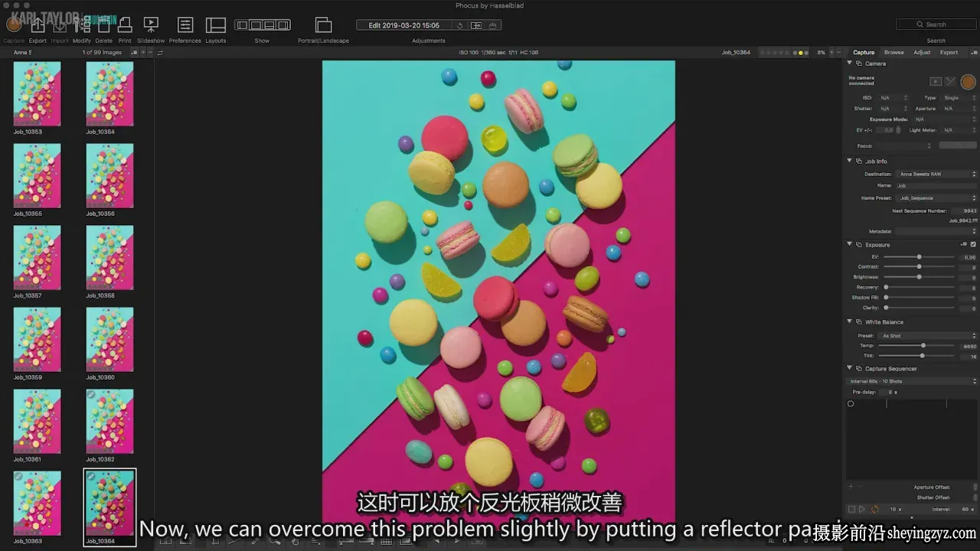Click the Import toolbar icon
Viewport: 980px width, 551px height.
60,25
